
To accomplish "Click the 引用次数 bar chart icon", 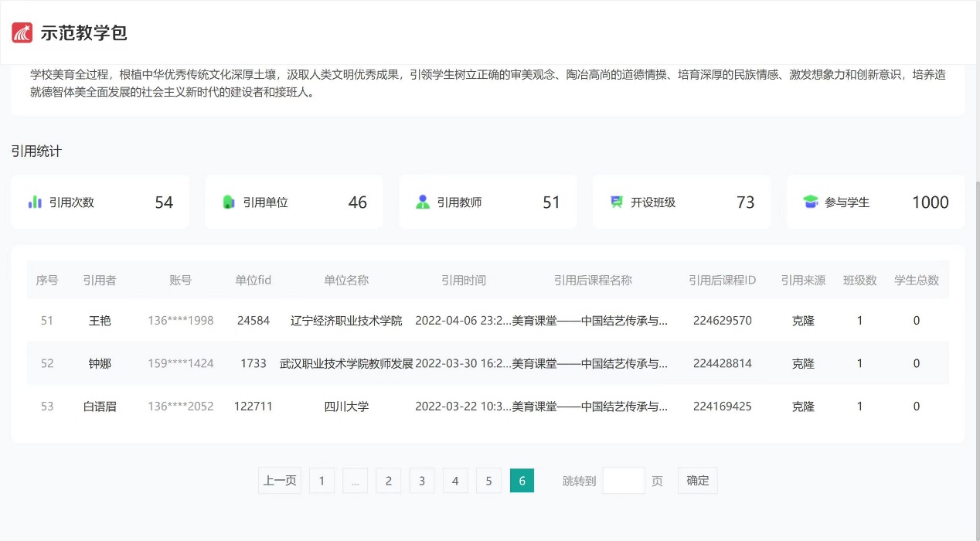I will point(35,202).
